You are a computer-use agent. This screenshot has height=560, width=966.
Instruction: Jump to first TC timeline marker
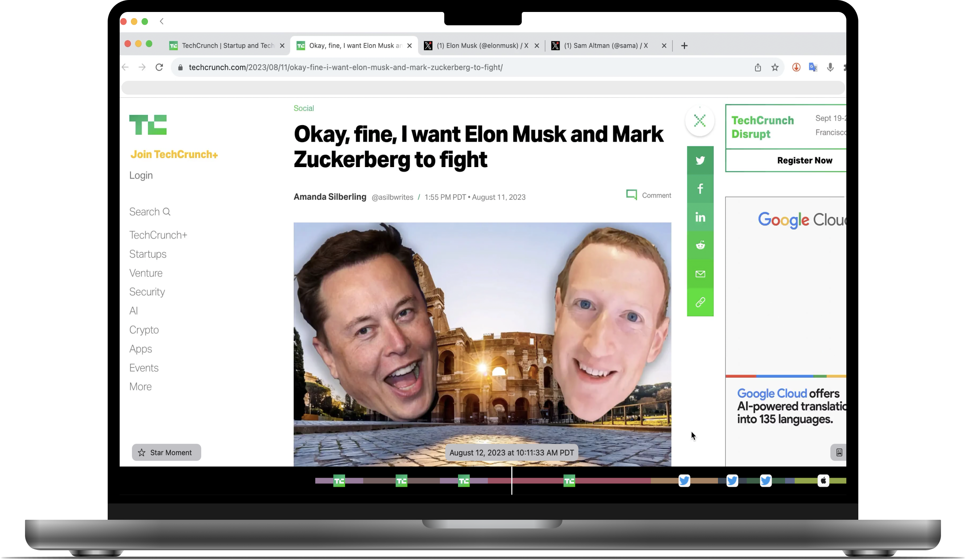point(339,481)
